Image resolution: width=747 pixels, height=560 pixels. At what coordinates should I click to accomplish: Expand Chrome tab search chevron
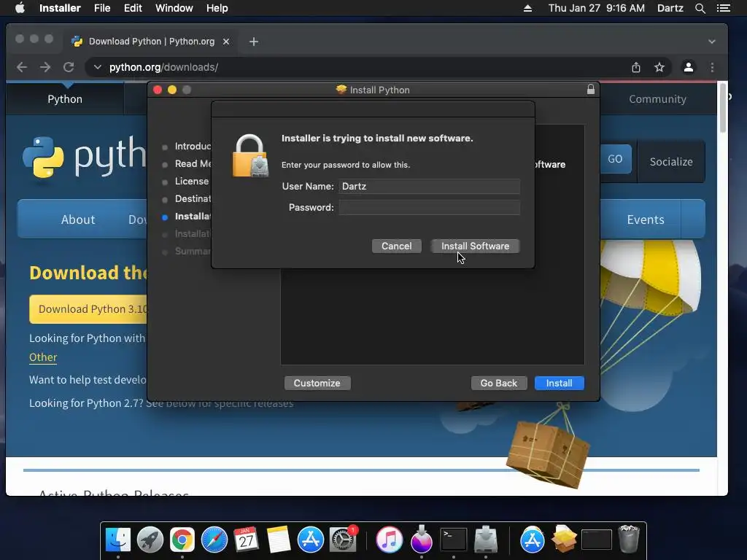[712, 42]
